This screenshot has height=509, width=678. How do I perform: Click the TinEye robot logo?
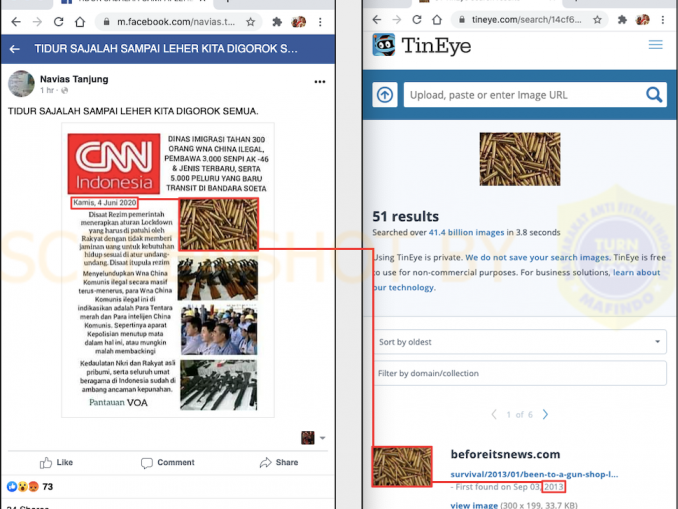pos(384,45)
